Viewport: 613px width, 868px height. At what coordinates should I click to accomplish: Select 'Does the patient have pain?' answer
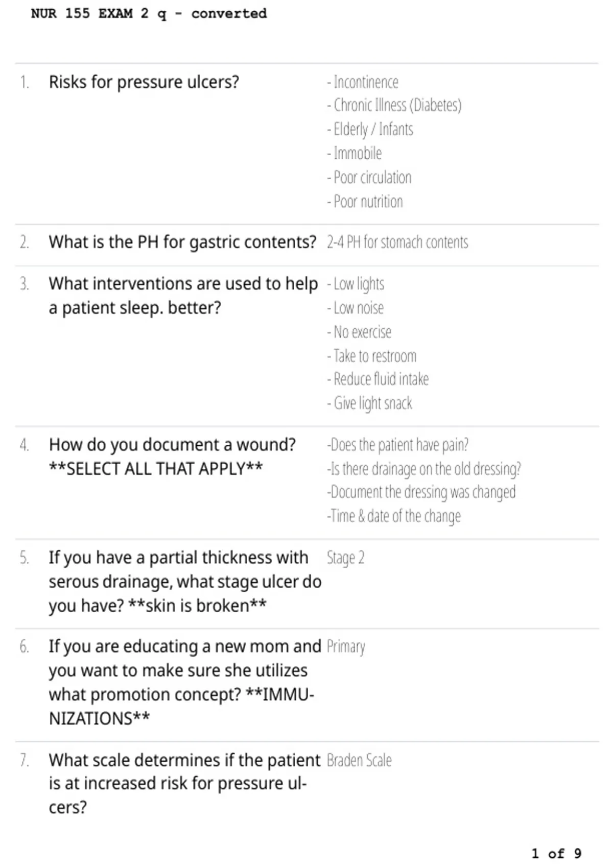[398, 445]
